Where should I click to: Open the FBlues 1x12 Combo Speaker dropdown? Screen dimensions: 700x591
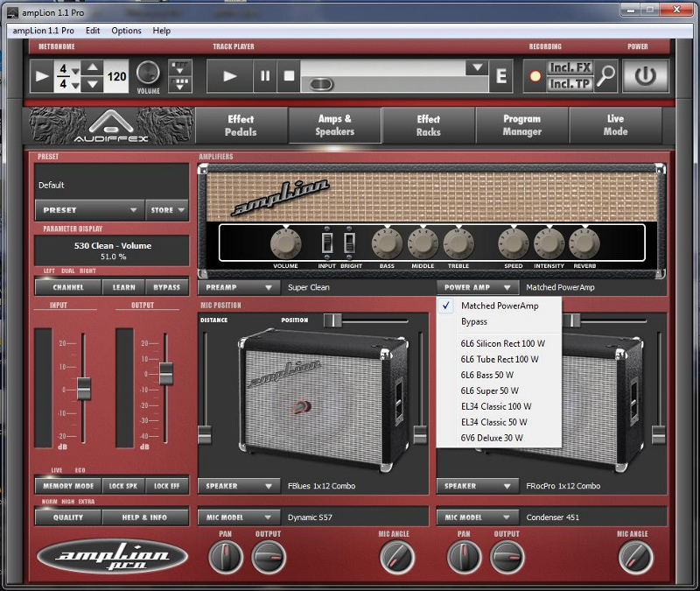[239, 486]
